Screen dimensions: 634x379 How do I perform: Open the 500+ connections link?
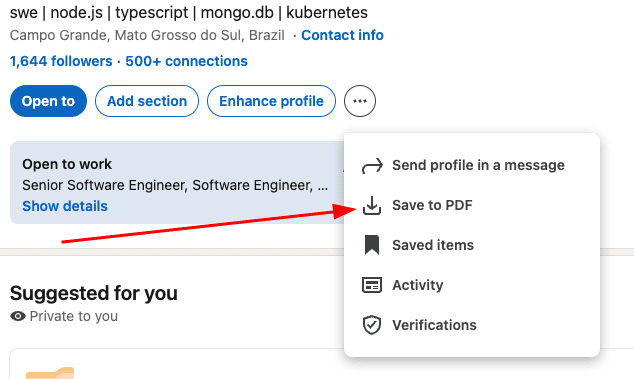click(186, 61)
